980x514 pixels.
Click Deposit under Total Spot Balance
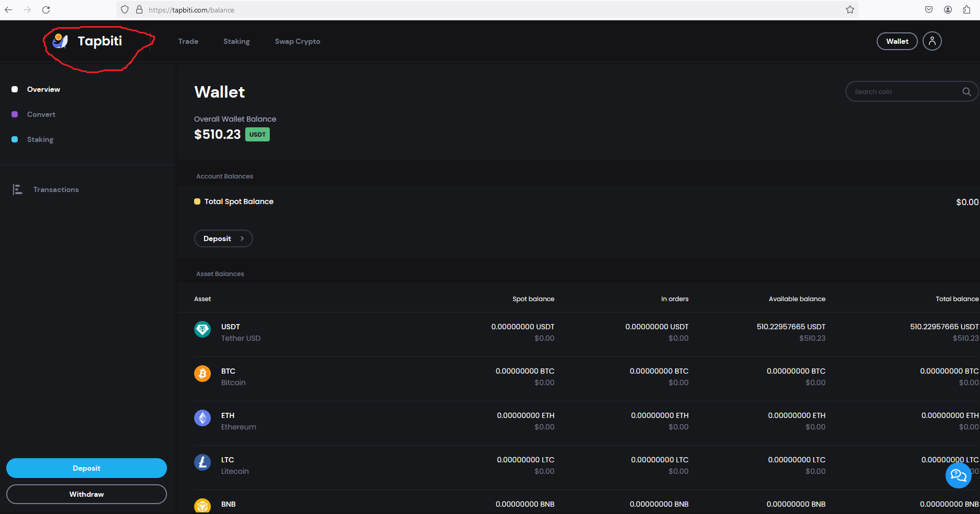coord(223,238)
